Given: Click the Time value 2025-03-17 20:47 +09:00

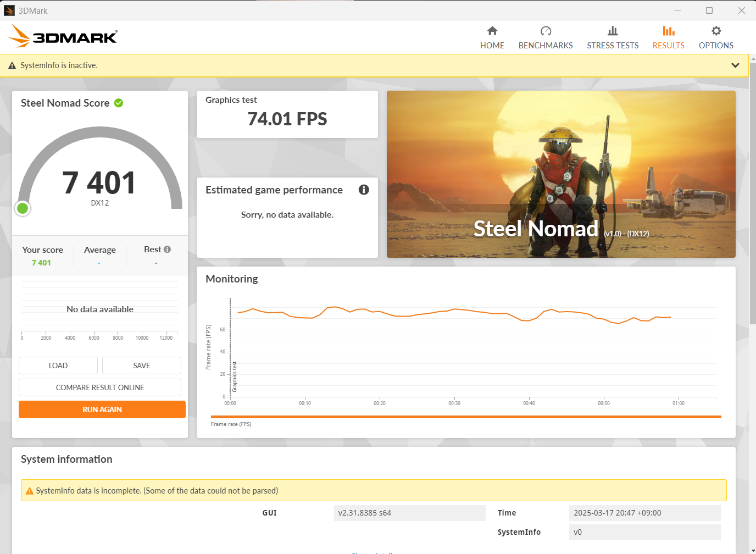Looking at the screenshot, I should click(x=645, y=513).
